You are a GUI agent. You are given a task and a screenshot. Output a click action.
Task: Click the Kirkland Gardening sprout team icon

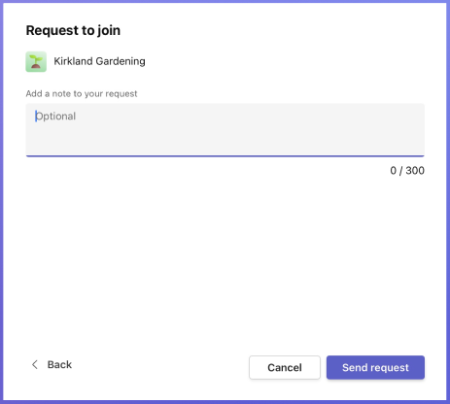pyautogui.click(x=36, y=62)
